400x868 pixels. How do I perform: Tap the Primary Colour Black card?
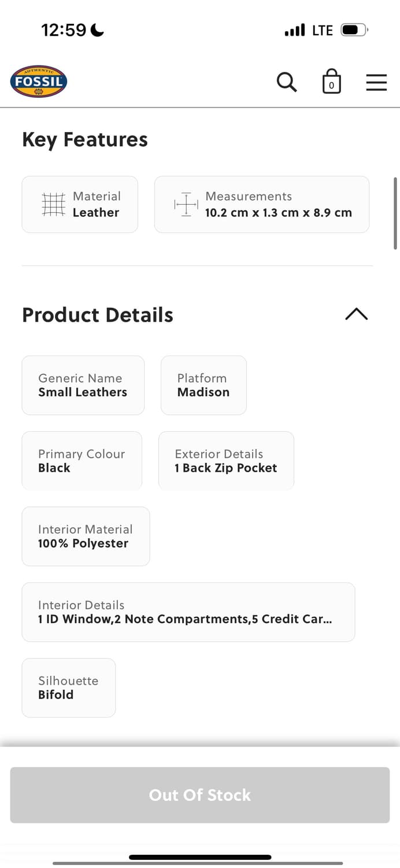tap(82, 461)
